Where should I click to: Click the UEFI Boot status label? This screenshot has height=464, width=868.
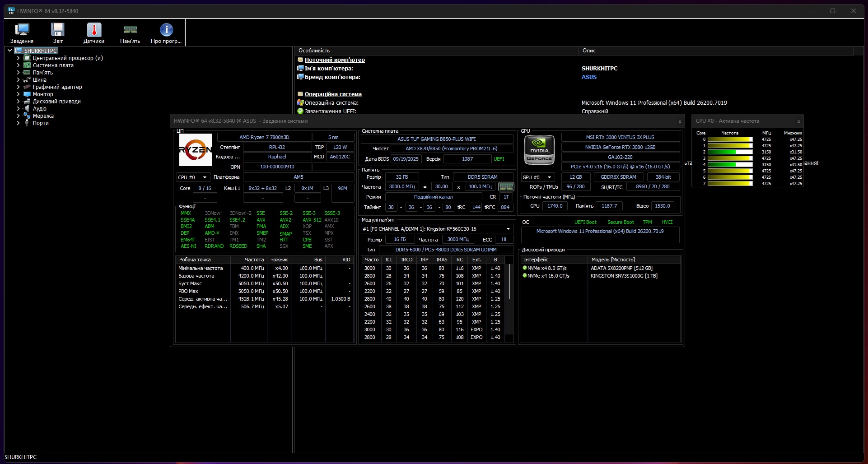point(585,222)
